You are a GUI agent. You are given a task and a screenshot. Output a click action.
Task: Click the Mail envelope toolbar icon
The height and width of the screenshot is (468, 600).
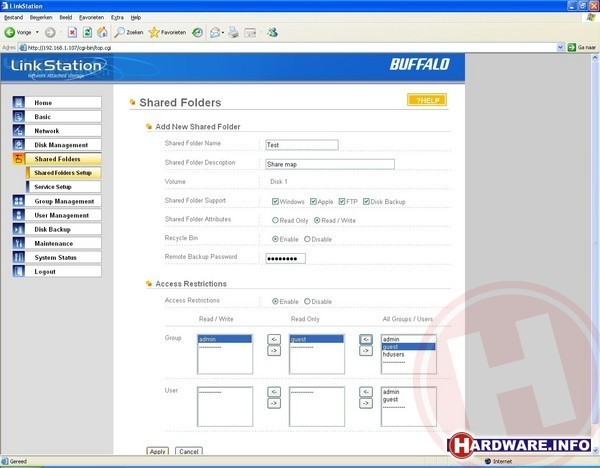215,33
